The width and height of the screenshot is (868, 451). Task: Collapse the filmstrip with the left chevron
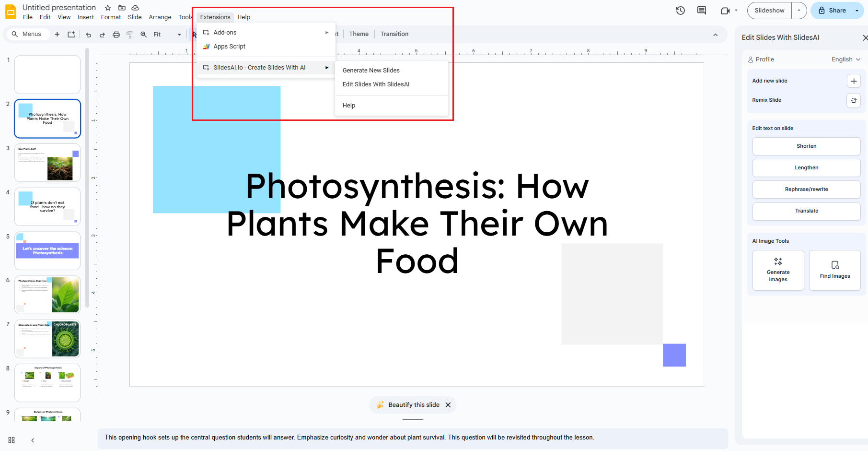[x=33, y=440]
